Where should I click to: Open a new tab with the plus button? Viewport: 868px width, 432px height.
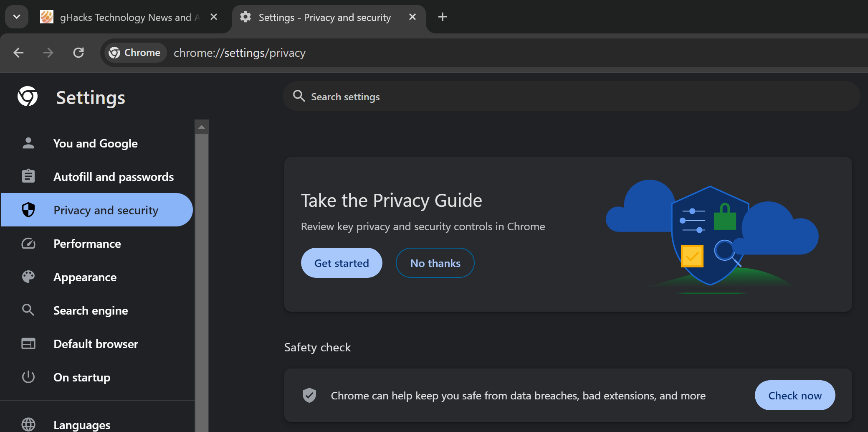[x=443, y=17]
